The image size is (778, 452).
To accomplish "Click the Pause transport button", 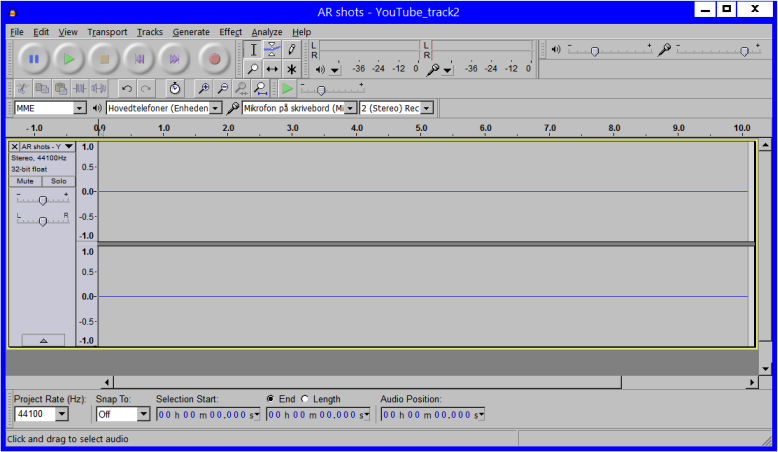I will click(34, 59).
